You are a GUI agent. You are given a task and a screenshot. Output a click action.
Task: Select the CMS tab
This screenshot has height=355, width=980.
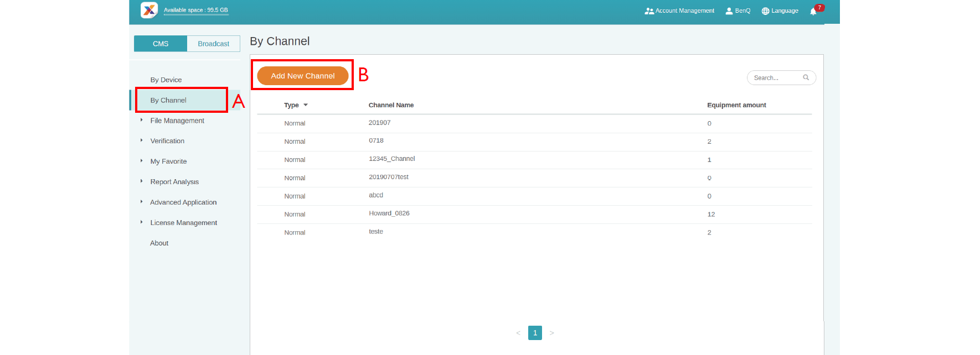click(x=161, y=44)
